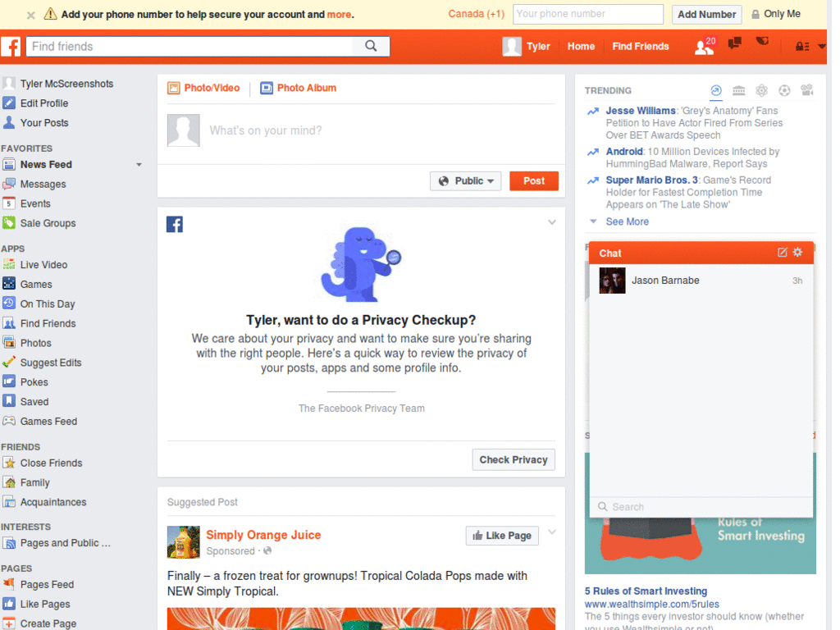Viewport: 840px width, 630px height.
Task: Click Live Video icon in sidebar
Action: click(x=8, y=265)
